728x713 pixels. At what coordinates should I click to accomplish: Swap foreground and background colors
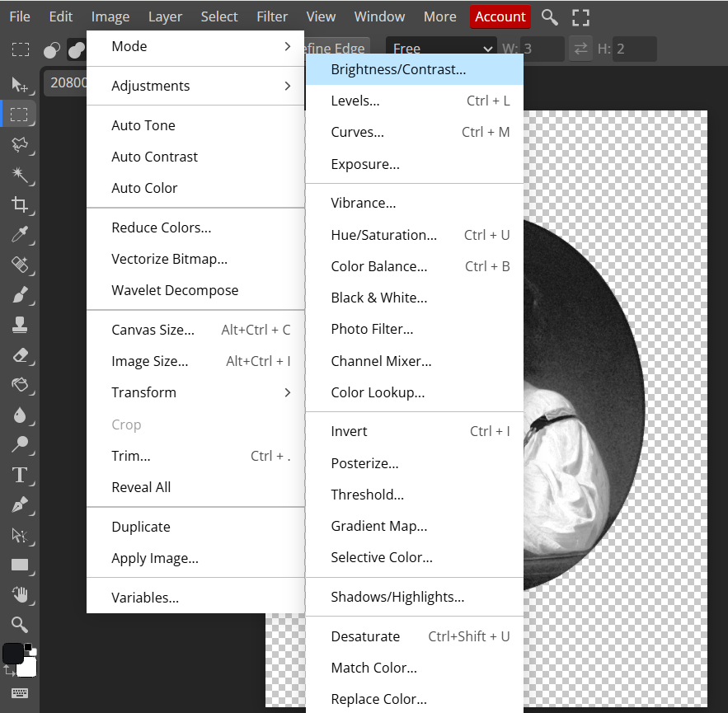[9, 672]
